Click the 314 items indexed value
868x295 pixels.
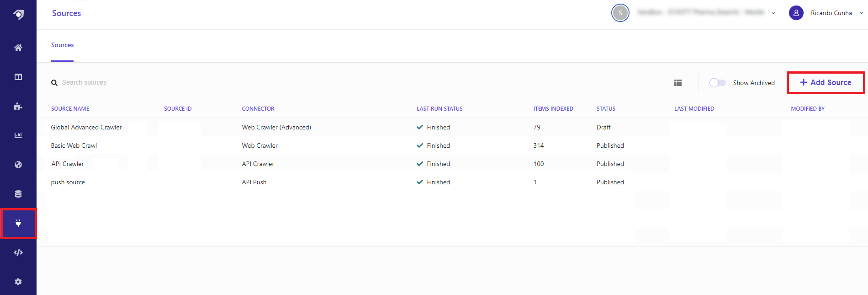(x=539, y=145)
